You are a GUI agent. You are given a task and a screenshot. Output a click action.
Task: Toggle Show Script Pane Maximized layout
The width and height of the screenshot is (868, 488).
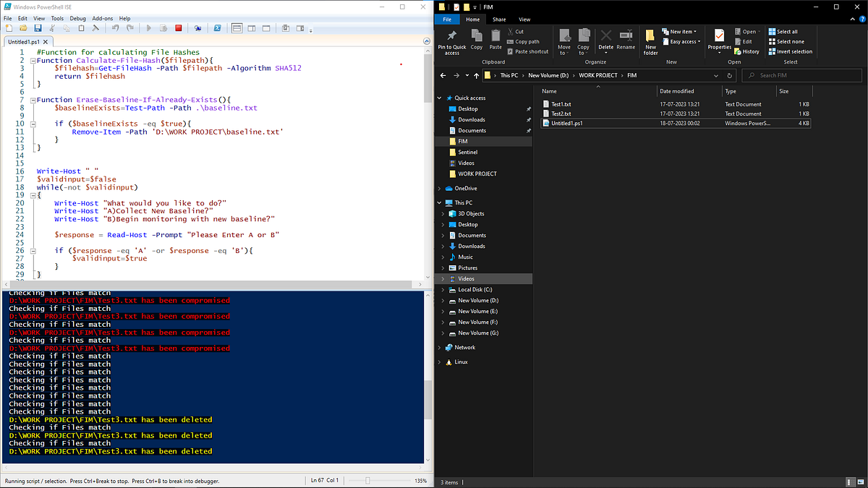(x=266, y=28)
